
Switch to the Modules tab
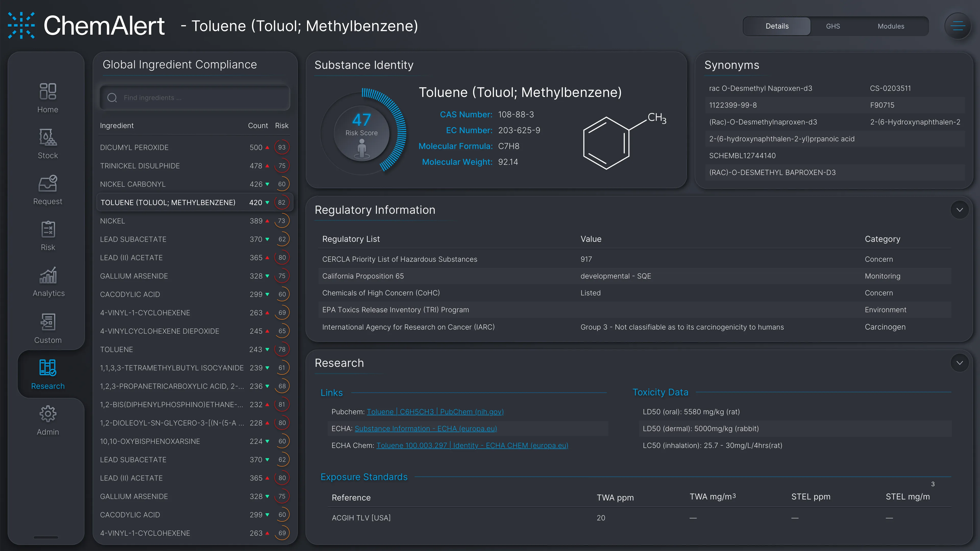[891, 26]
